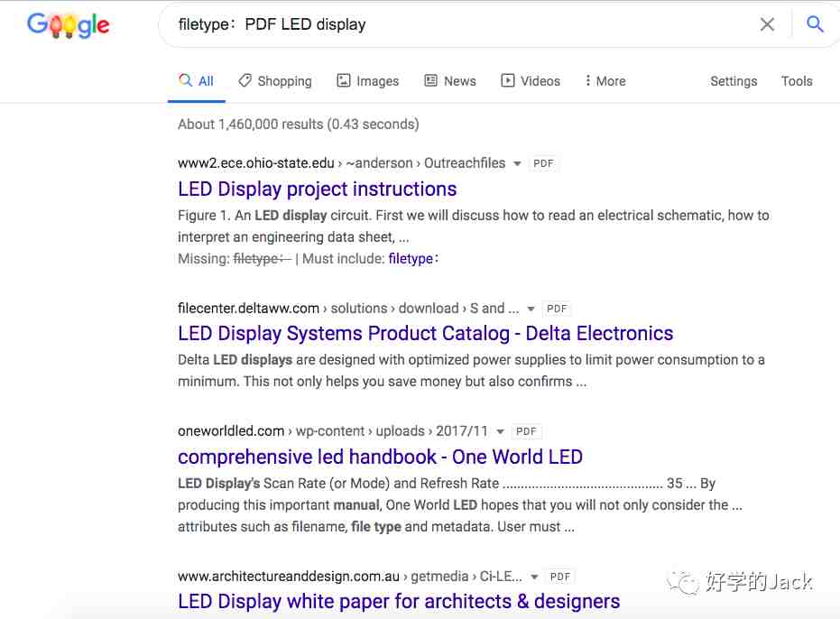Open search Tools options
Screen dimensions: 840x619
pyautogui.click(x=796, y=81)
